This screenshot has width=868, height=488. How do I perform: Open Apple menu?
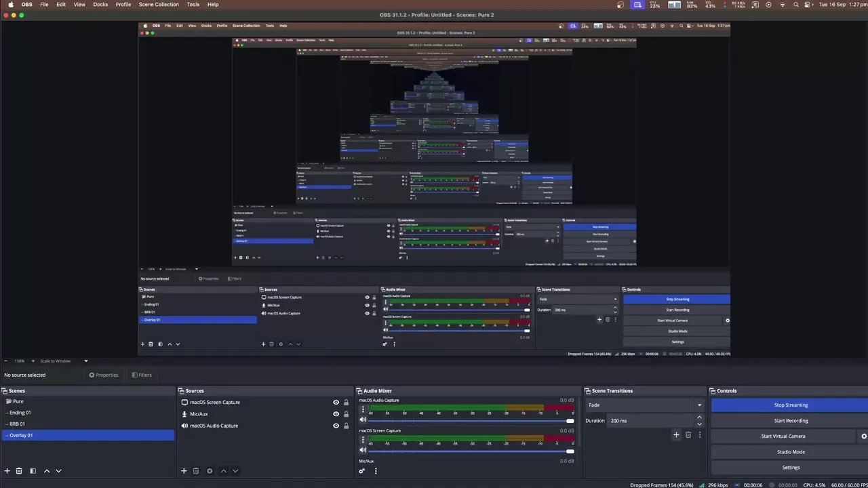[11, 4]
